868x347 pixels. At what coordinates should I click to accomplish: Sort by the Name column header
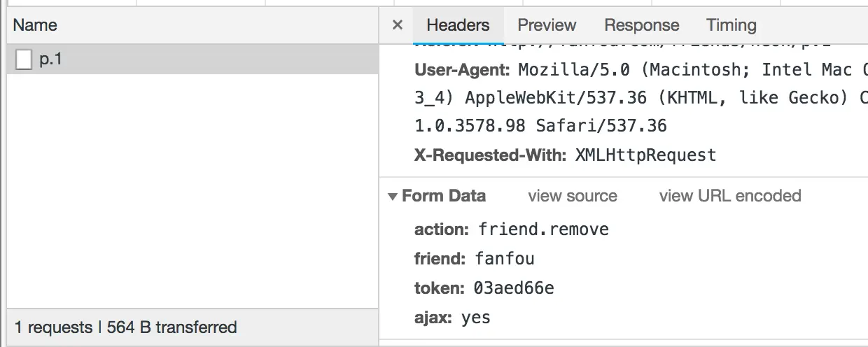click(x=35, y=25)
